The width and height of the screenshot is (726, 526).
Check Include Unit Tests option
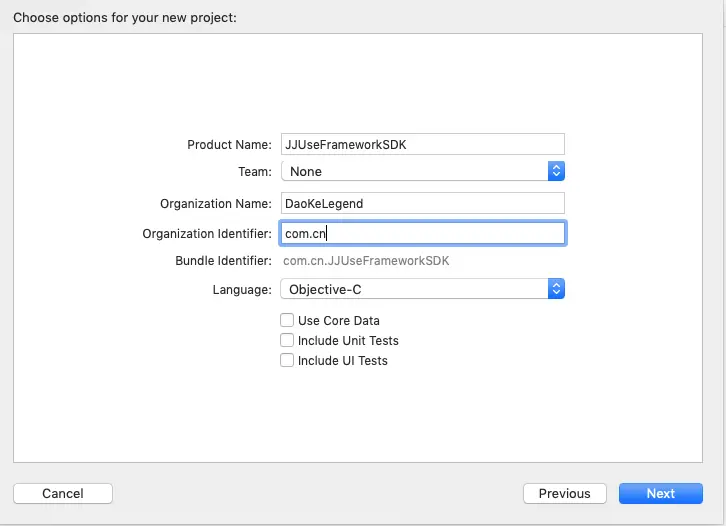287,341
